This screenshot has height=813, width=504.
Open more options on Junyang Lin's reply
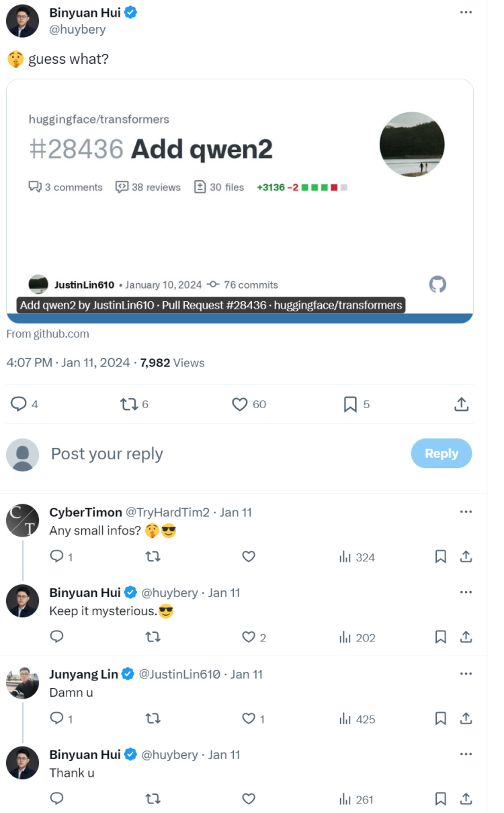(x=466, y=674)
